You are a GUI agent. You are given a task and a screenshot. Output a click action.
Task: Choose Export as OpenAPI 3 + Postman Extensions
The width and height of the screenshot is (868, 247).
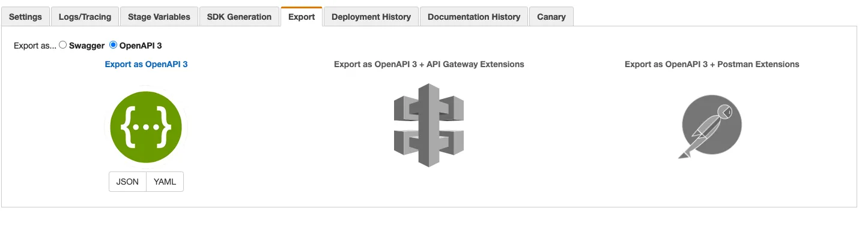[712, 64]
